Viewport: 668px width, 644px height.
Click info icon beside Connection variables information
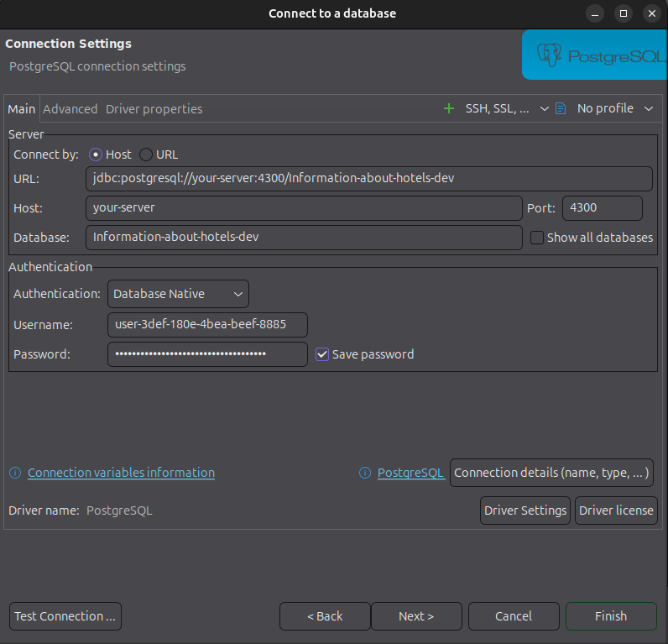[x=15, y=473]
